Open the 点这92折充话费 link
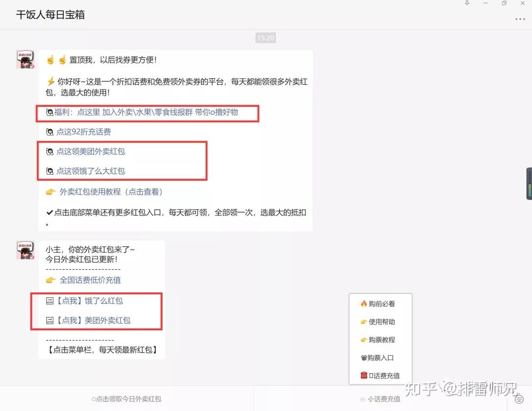The image size is (532, 411). 83,132
